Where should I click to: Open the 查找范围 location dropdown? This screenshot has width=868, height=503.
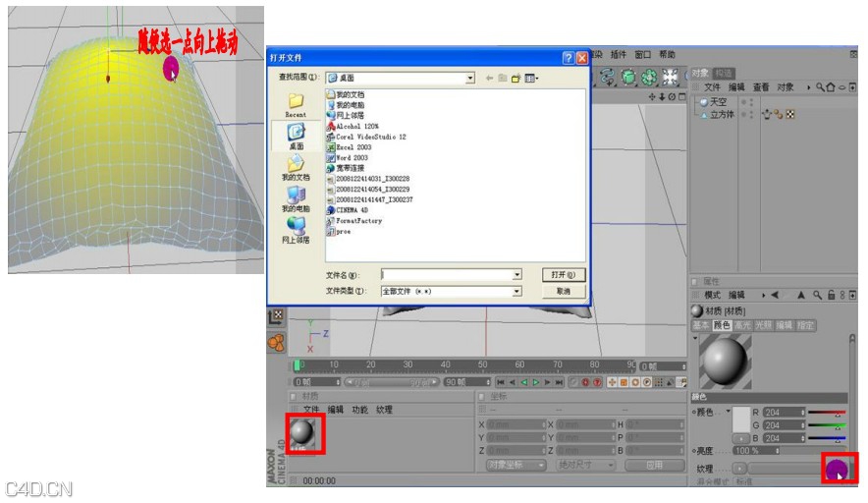click(x=470, y=79)
